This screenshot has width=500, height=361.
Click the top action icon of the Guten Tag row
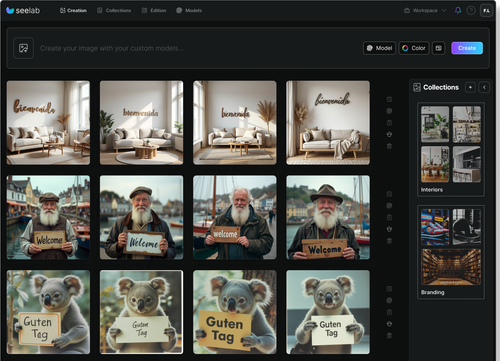coord(389,289)
